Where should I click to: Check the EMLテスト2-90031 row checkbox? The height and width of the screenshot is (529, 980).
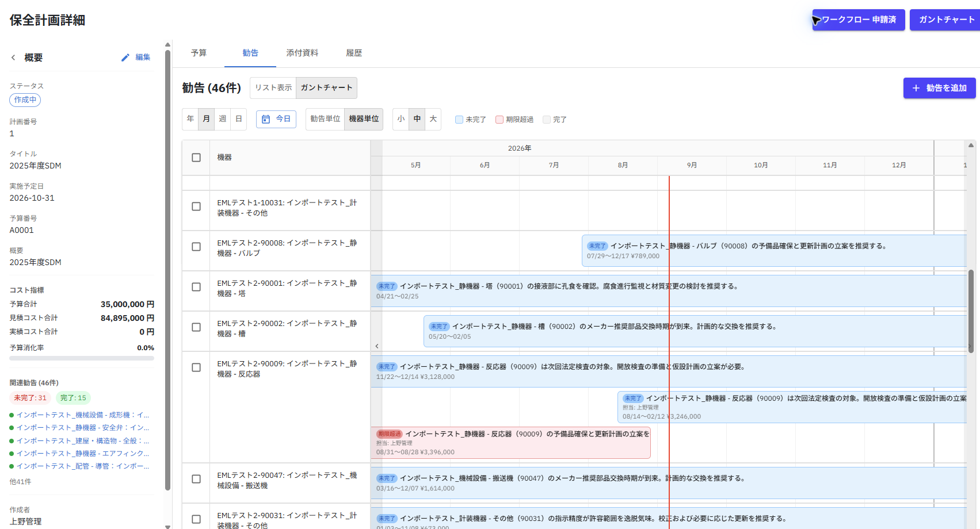pos(196,519)
